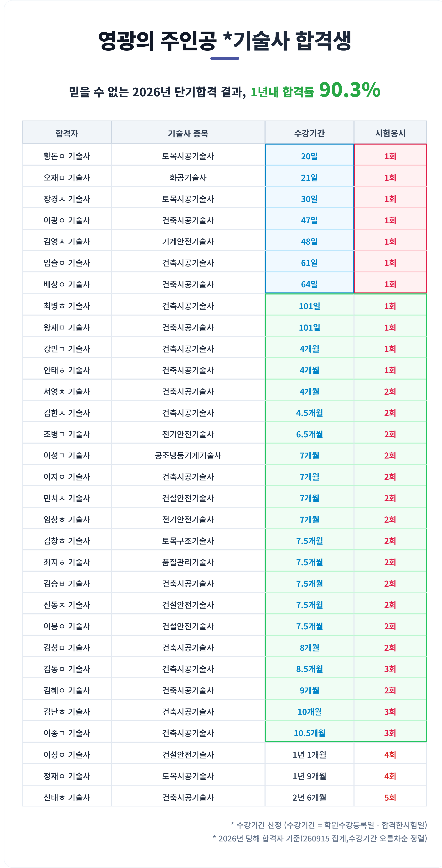Select the 공조냉동기계기술사 category cell
Image resolution: width=442 pixels, height=868 pixels.
click(x=188, y=455)
